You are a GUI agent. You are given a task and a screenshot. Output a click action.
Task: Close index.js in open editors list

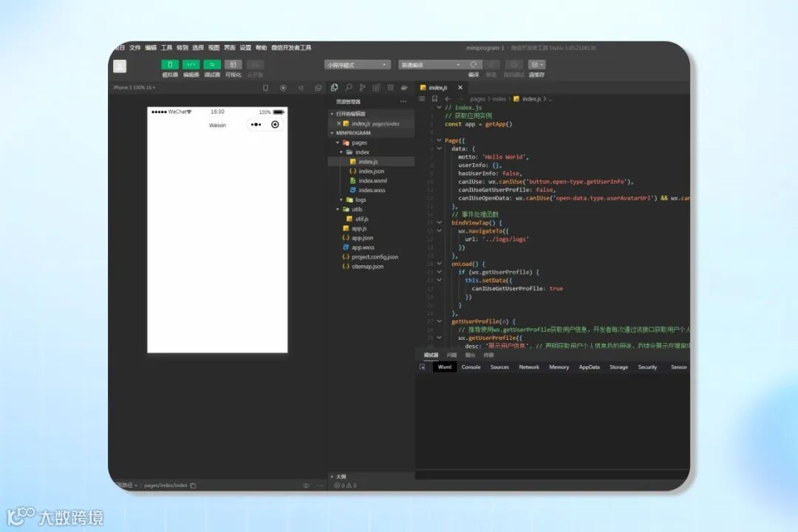click(338, 123)
